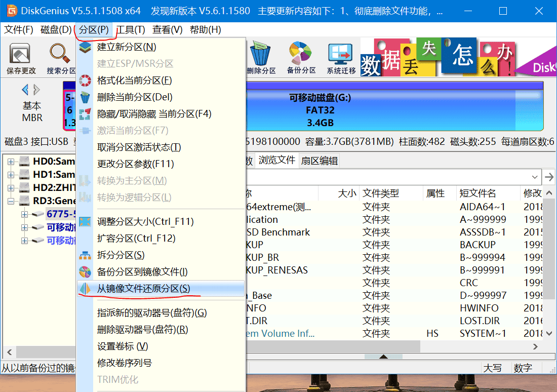Click the 删除分区 trash bin icon

[261, 58]
